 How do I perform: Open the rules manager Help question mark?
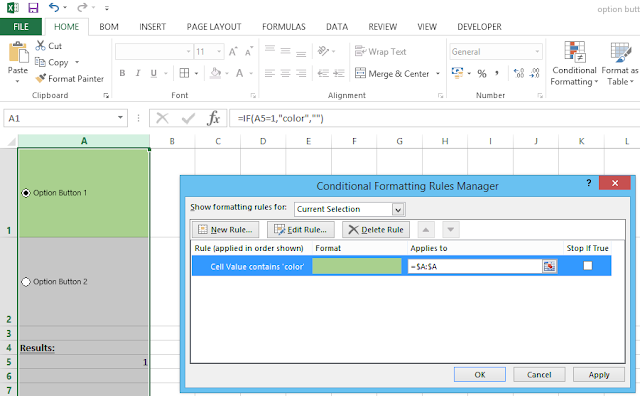589,183
